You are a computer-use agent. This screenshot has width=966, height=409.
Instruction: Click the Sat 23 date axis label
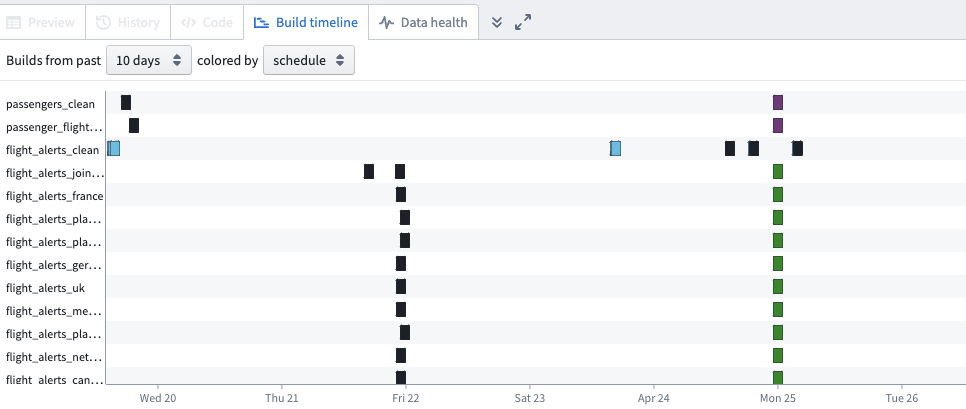tap(530, 398)
